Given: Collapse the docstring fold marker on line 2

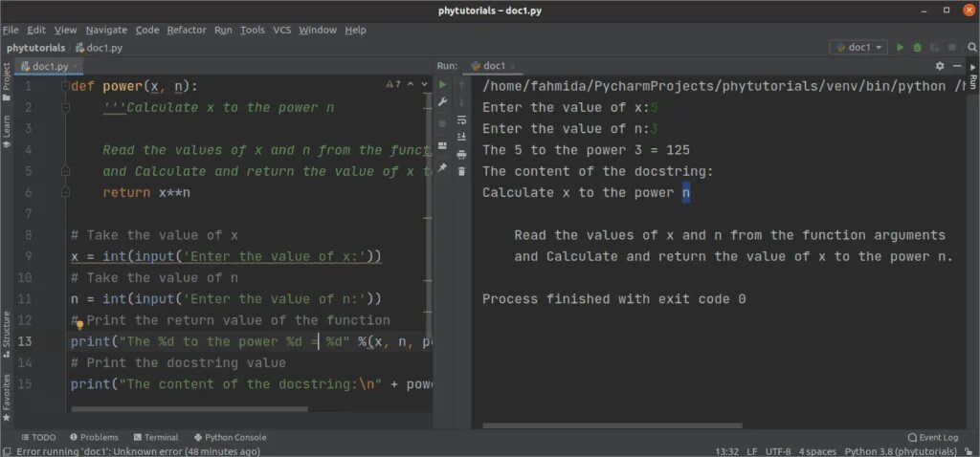Looking at the screenshot, I should pos(65,108).
